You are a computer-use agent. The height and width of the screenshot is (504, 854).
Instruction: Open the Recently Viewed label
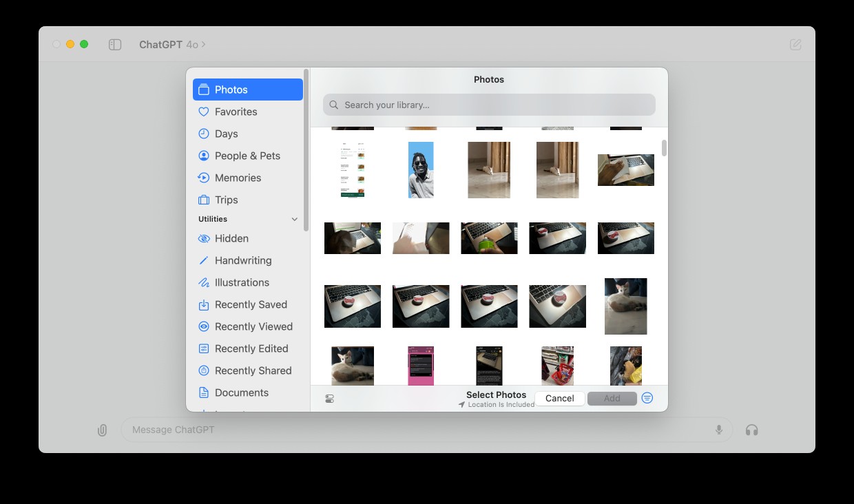[x=253, y=326]
